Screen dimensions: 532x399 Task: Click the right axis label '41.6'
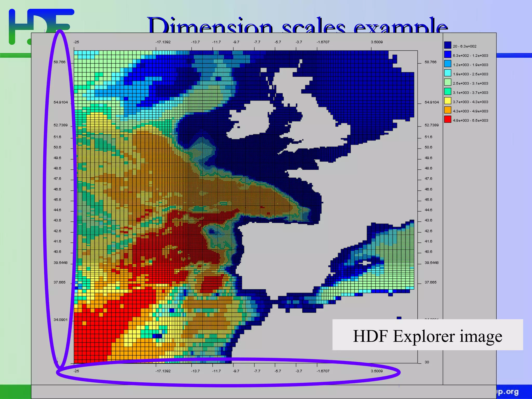(x=428, y=241)
